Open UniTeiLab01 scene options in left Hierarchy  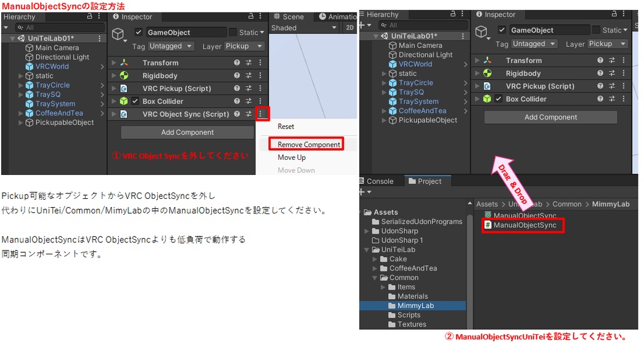(99, 38)
